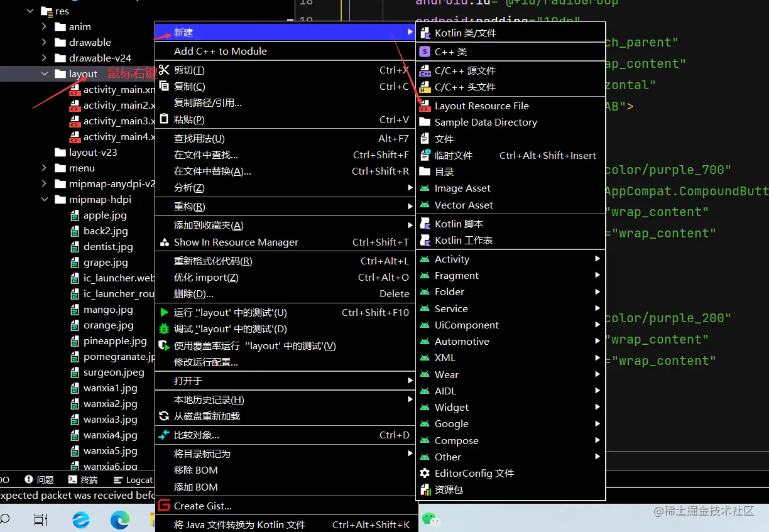Click the C/C++ 头文件 icon
Screen dimensions: 769x532
(x=425, y=87)
